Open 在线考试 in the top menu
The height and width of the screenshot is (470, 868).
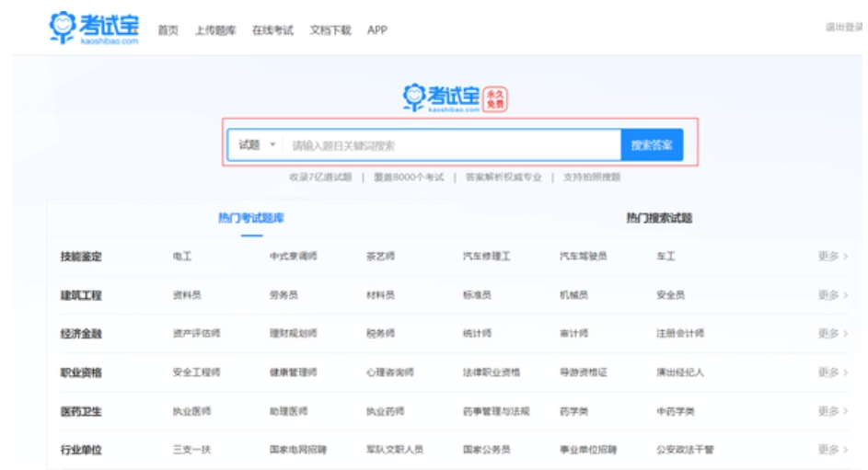tap(272, 30)
